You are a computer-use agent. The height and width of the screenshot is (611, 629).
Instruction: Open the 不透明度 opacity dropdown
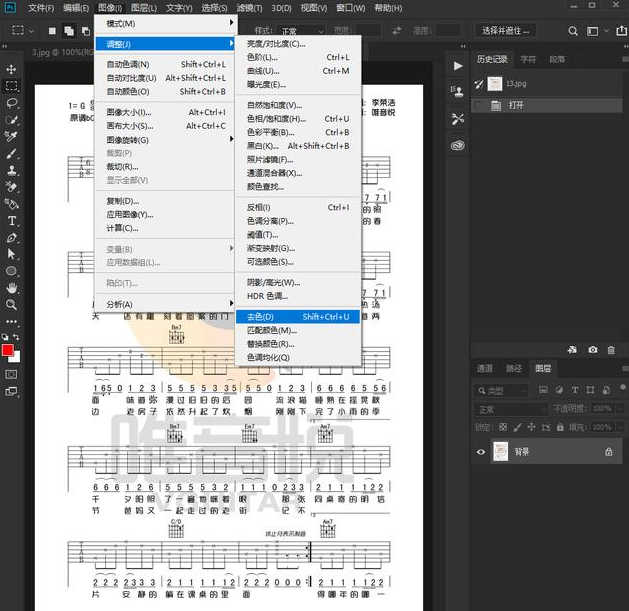coord(621,409)
